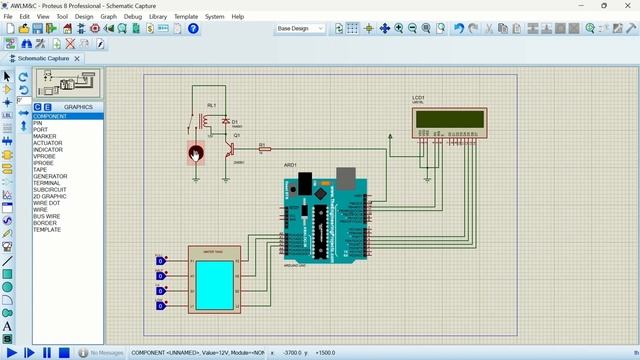
Task: Click the Paste from clipboard icon
Action: point(517,29)
